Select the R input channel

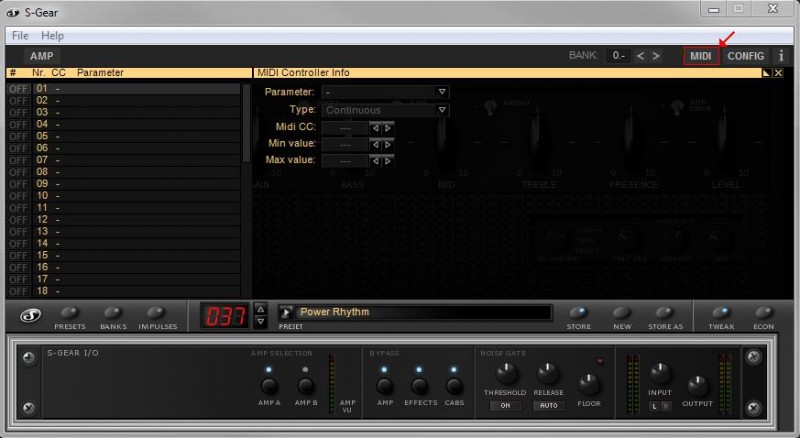pos(665,406)
